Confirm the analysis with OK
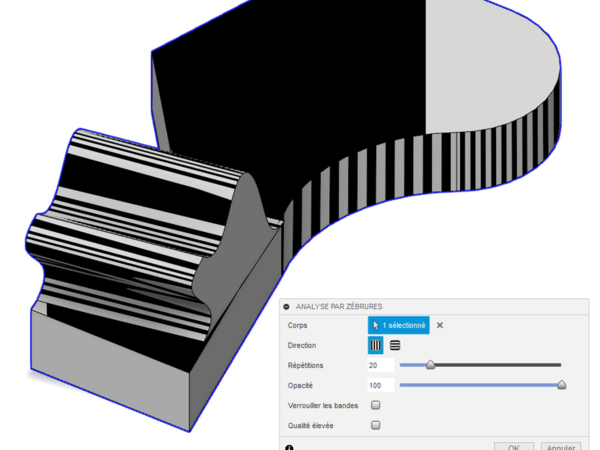This screenshot has height=450, width=600. coord(513,446)
